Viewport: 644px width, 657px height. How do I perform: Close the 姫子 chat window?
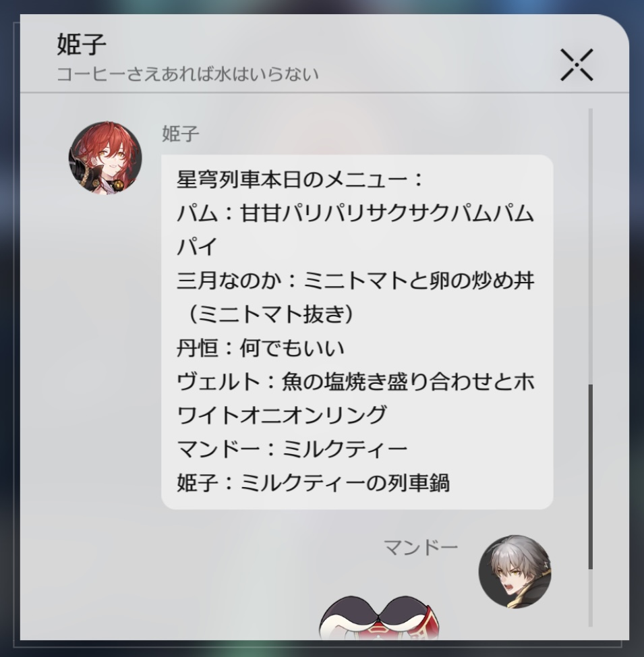(577, 65)
